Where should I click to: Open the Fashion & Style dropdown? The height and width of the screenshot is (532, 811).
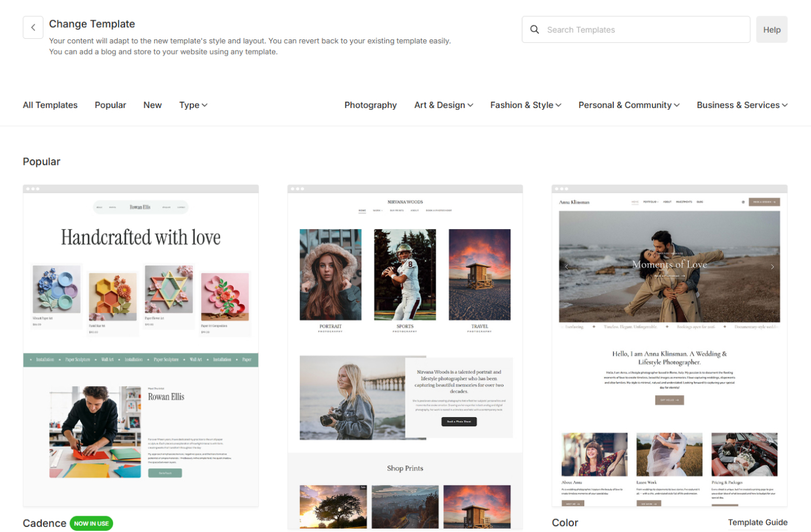(525, 105)
